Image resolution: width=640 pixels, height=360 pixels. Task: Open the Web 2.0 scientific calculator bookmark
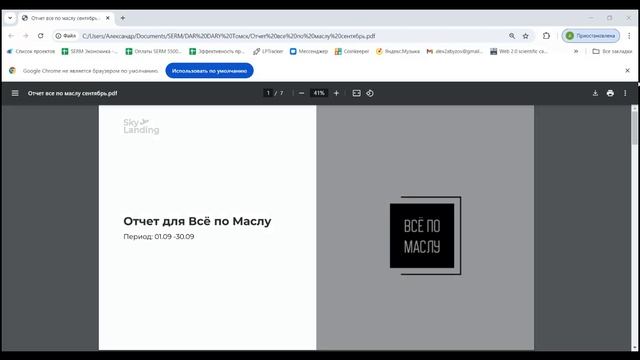pos(518,51)
